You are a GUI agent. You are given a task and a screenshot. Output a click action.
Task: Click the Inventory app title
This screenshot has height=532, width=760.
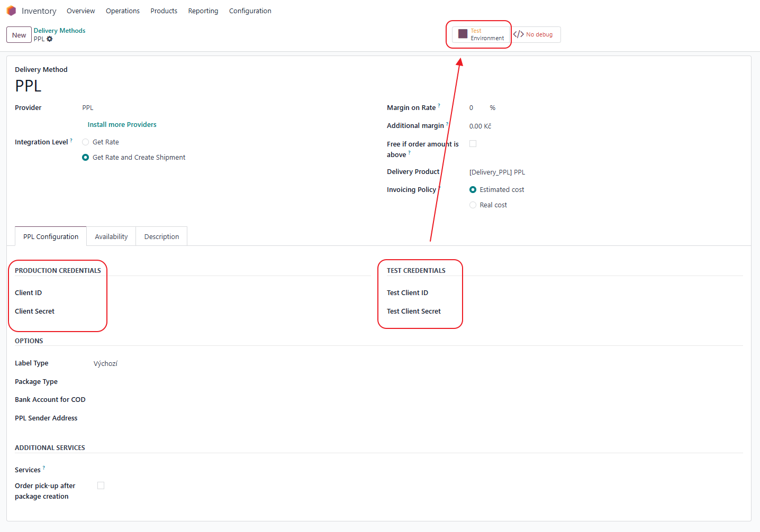click(39, 11)
